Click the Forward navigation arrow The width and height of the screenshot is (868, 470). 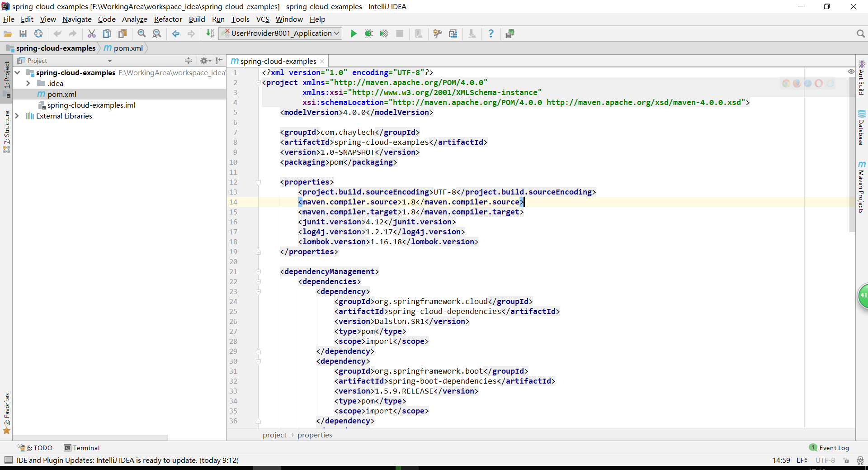click(x=191, y=33)
